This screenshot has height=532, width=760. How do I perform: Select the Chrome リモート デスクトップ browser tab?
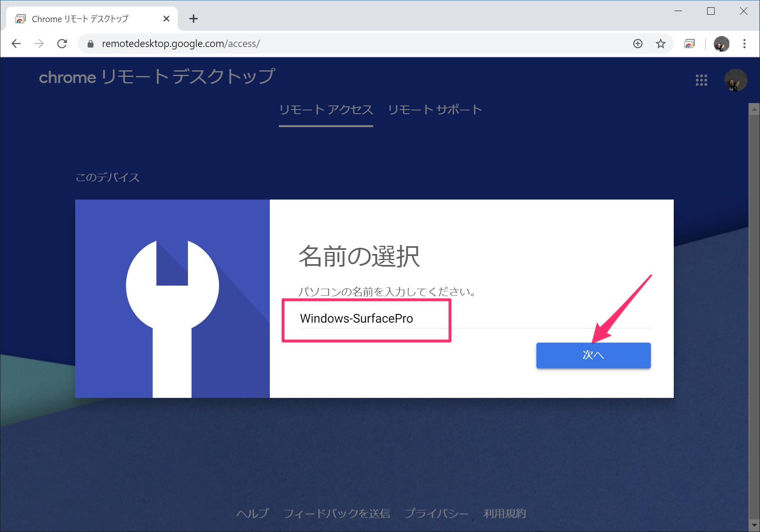tap(92, 19)
